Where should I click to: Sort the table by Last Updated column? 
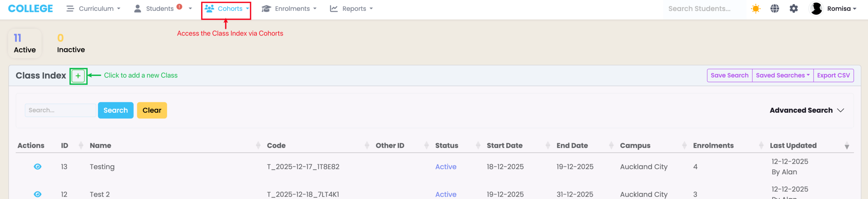(793, 146)
